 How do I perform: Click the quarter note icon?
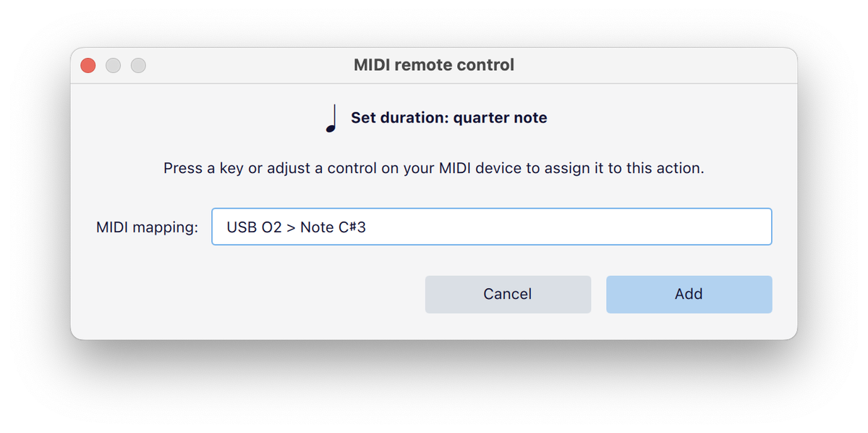(x=332, y=119)
